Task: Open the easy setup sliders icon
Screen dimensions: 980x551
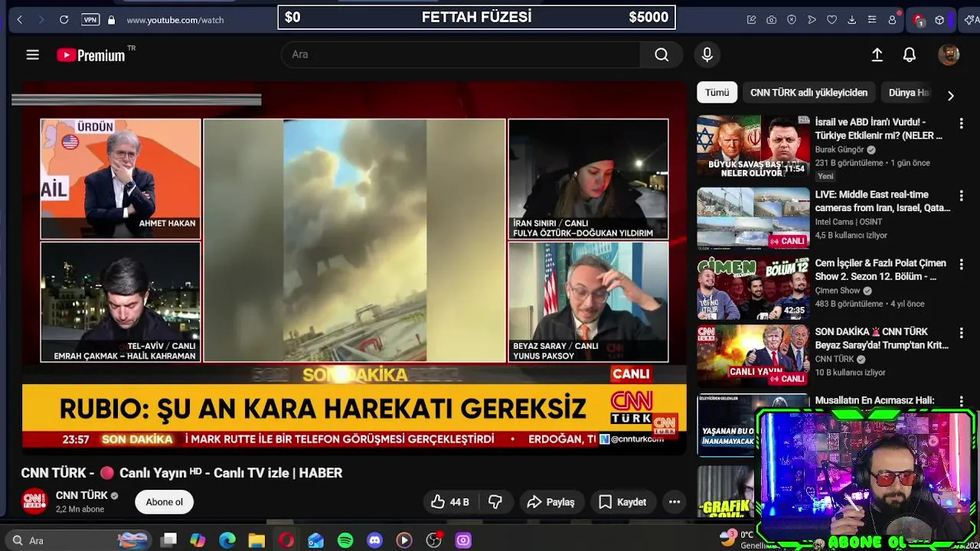Action: [871, 20]
